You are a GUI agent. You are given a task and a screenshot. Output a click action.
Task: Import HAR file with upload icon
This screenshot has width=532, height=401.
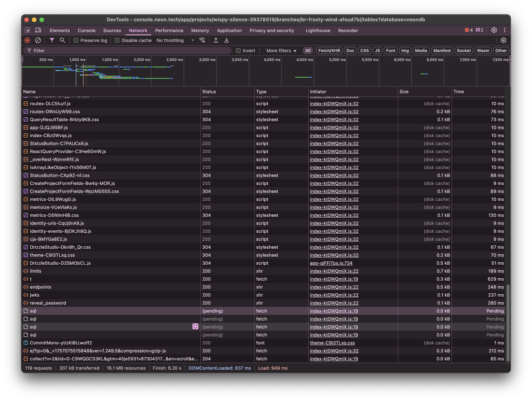tap(216, 40)
